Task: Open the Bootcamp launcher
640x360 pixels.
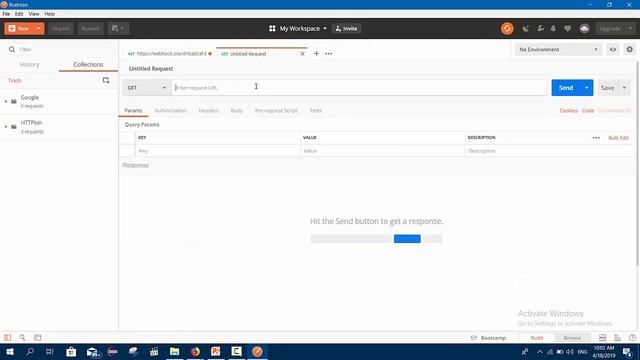Action: click(488, 338)
